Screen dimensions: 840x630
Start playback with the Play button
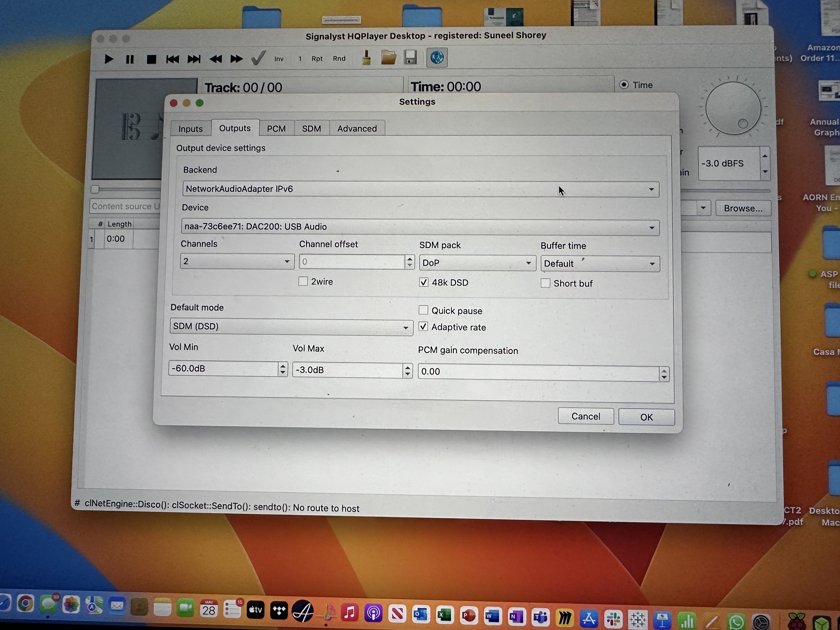click(109, 59)
